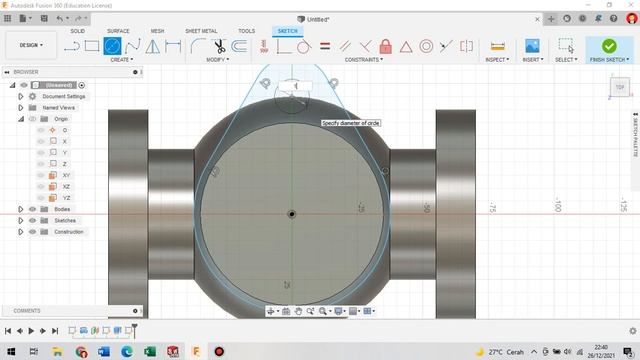Screen dimensions: 640x360
Task: Apply the Parallel constraint
Action: coord(345,46)
